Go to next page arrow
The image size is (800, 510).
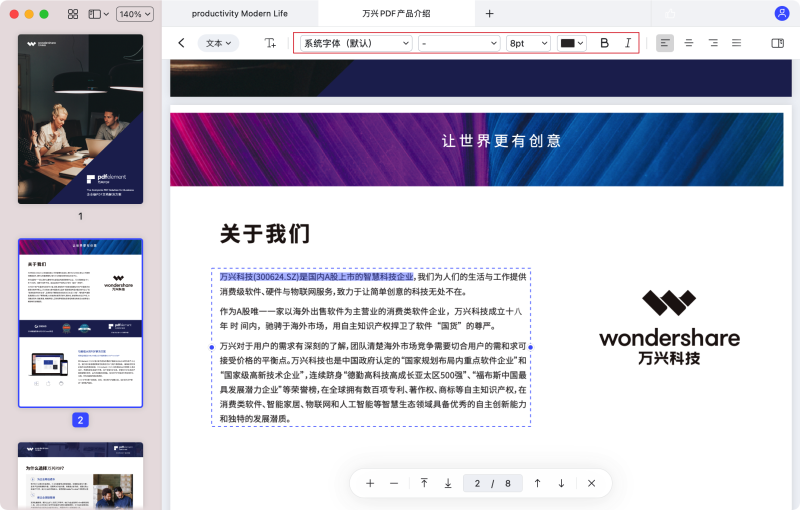pos(561,483)
